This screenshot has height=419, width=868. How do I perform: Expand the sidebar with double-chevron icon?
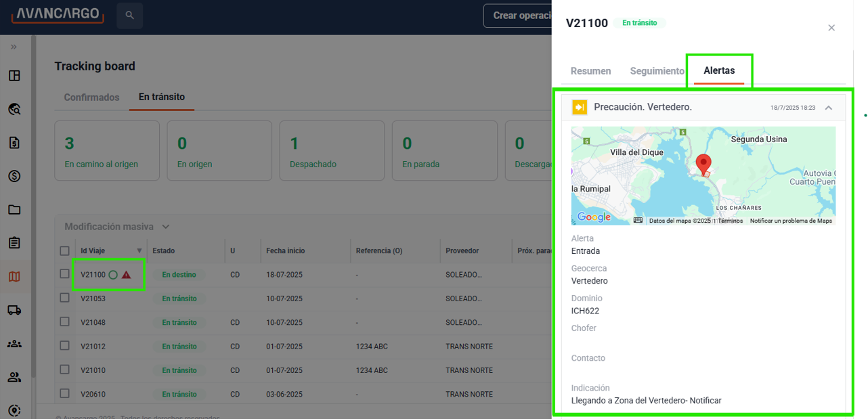(x=14, y=47)
